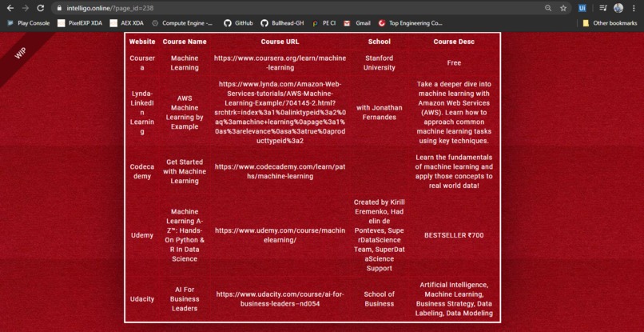Click AI For Business Leaders course name
Viewport: 644px width, 332px height.
(x=185, y=299)
